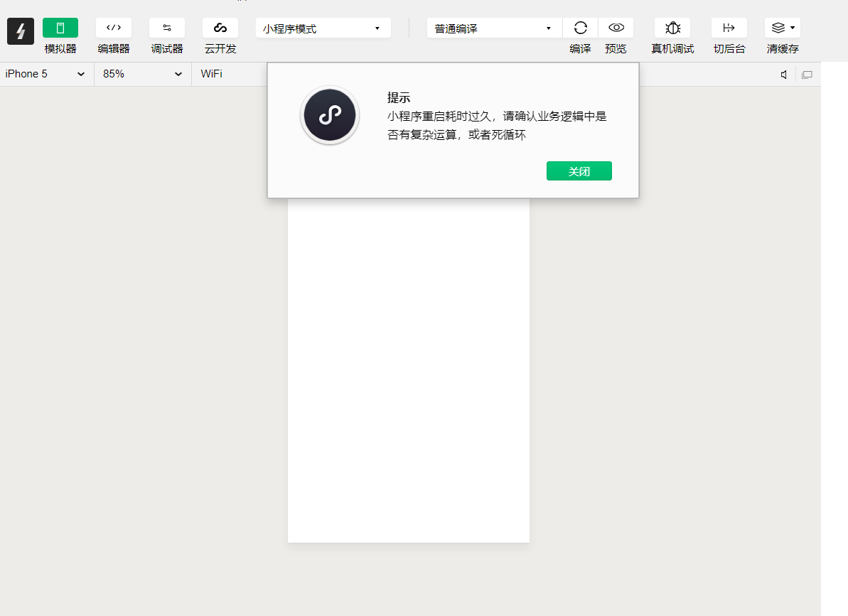Click the 切后台 switch-to-background icon
848x616 pixels.
(x=729, y=28)
